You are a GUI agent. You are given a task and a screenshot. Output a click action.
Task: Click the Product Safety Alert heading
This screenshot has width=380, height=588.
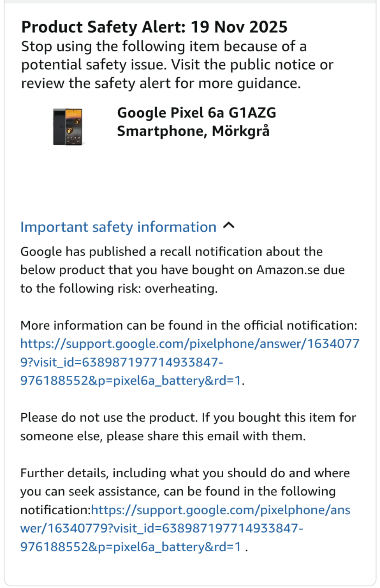(154, 27)
